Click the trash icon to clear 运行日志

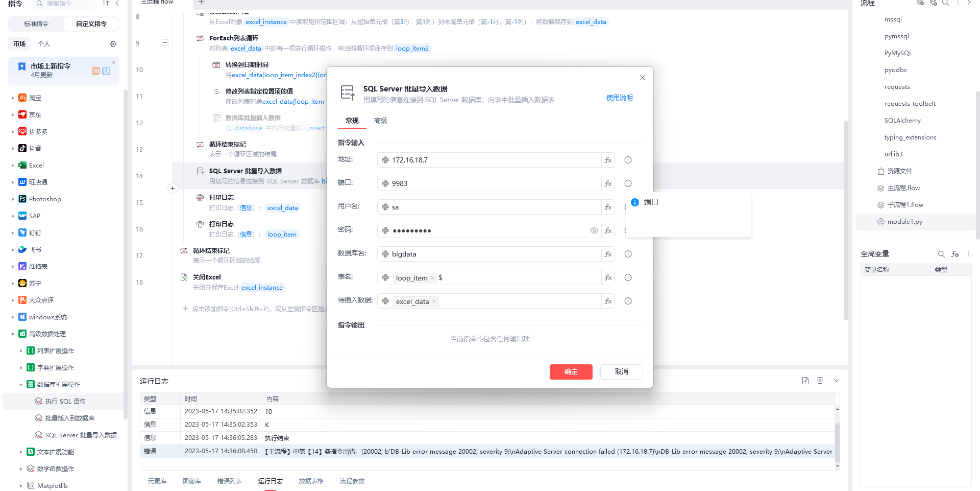tap(820, 381)
